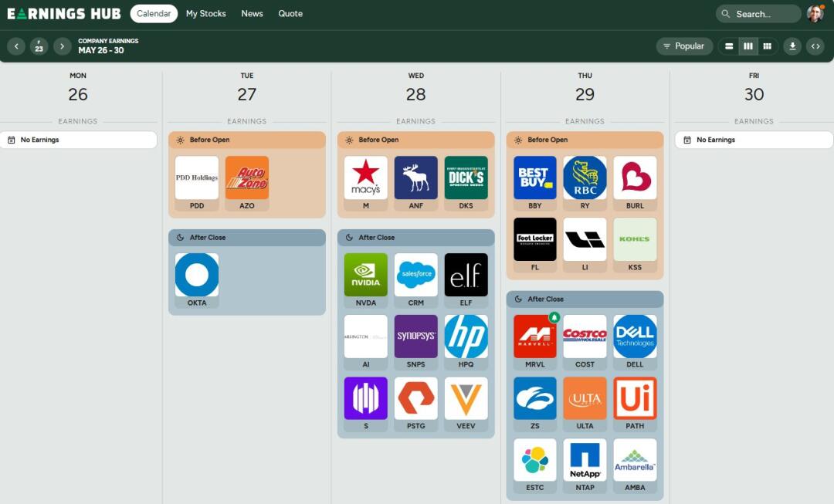Image resolution: width=834 pixels, height=504 pixels.
Task: Open the user profile avatar
Action: click(x=815, y=13)
